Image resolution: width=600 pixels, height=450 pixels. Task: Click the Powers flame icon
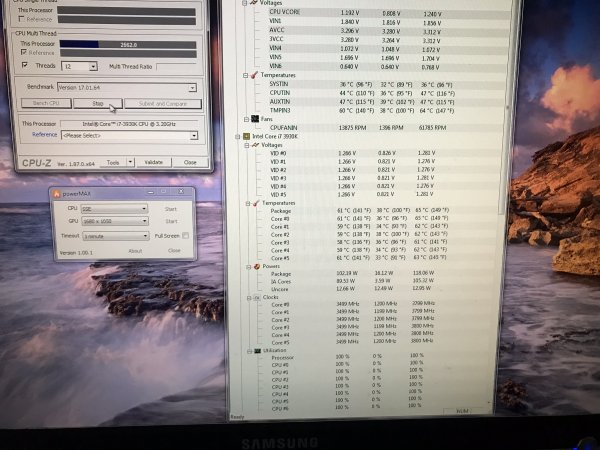pyautogui.click(x=257, y=266)
